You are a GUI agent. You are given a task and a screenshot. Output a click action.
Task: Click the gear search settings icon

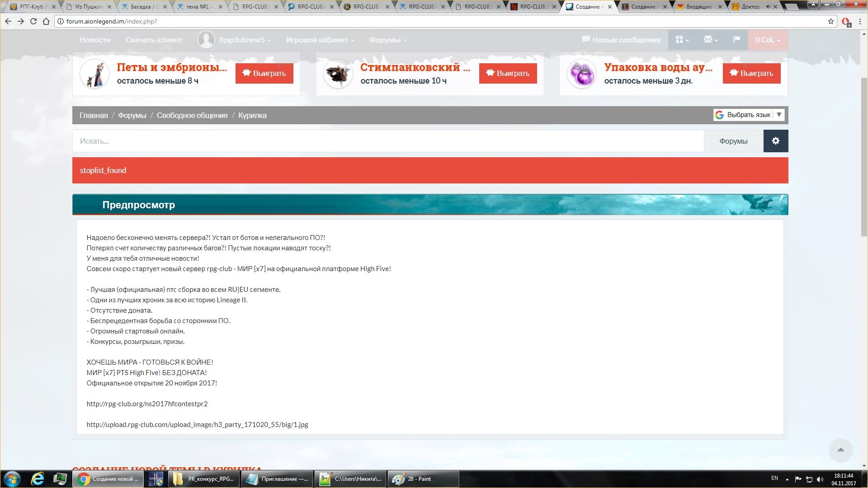775,141
